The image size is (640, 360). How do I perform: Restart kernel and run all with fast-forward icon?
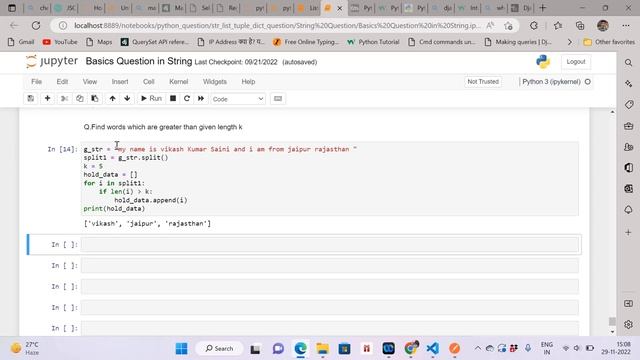point(201,98)
